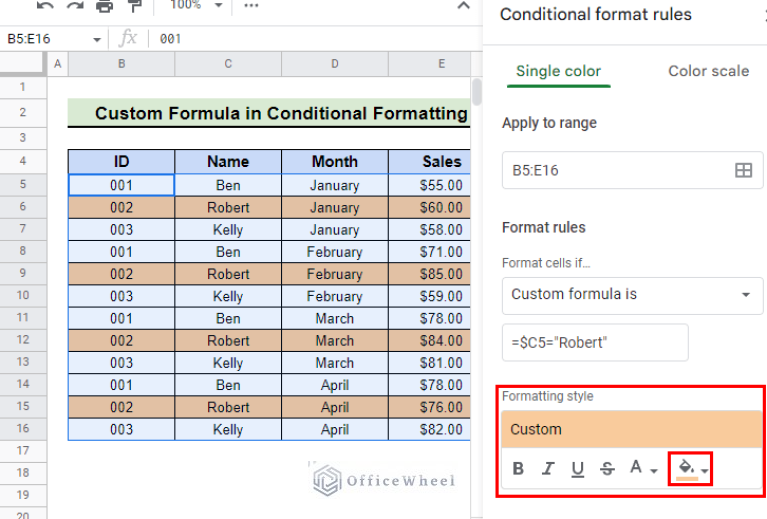767x519 pixels.
Task: Open the fill color picker
Action: click(690, 468)
